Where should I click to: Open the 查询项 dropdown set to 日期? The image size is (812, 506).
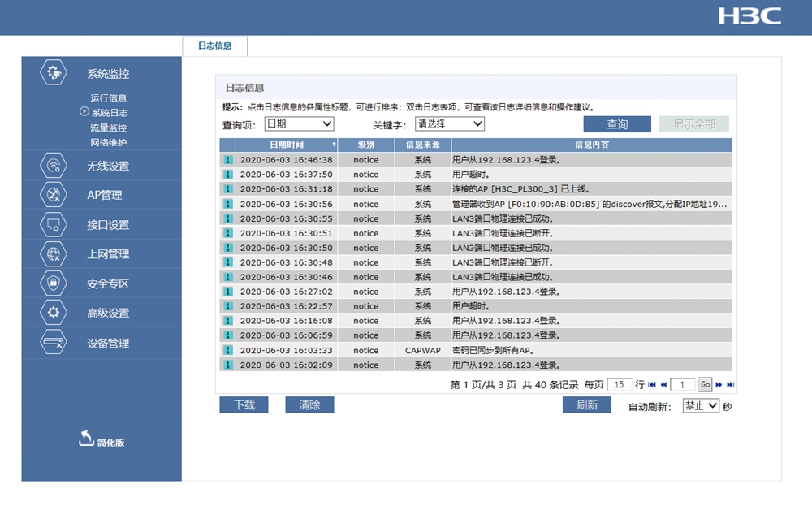click(x=299, y=124)
